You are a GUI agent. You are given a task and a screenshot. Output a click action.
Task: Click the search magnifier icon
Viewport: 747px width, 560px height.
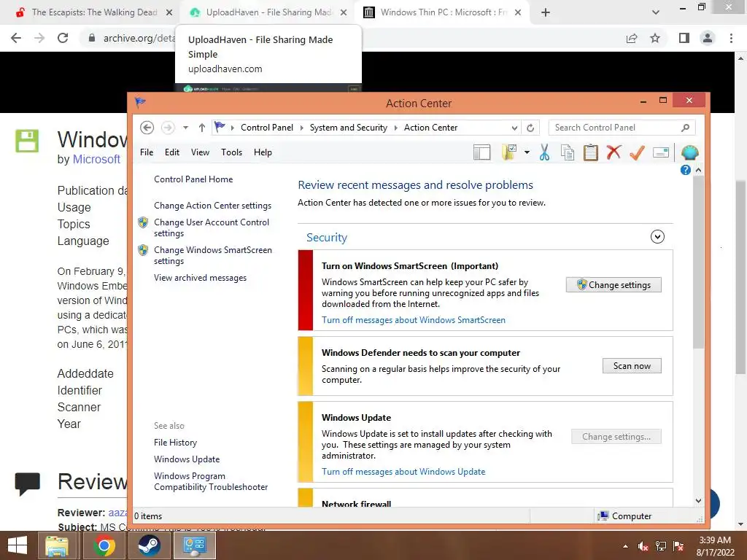[685, 128]
